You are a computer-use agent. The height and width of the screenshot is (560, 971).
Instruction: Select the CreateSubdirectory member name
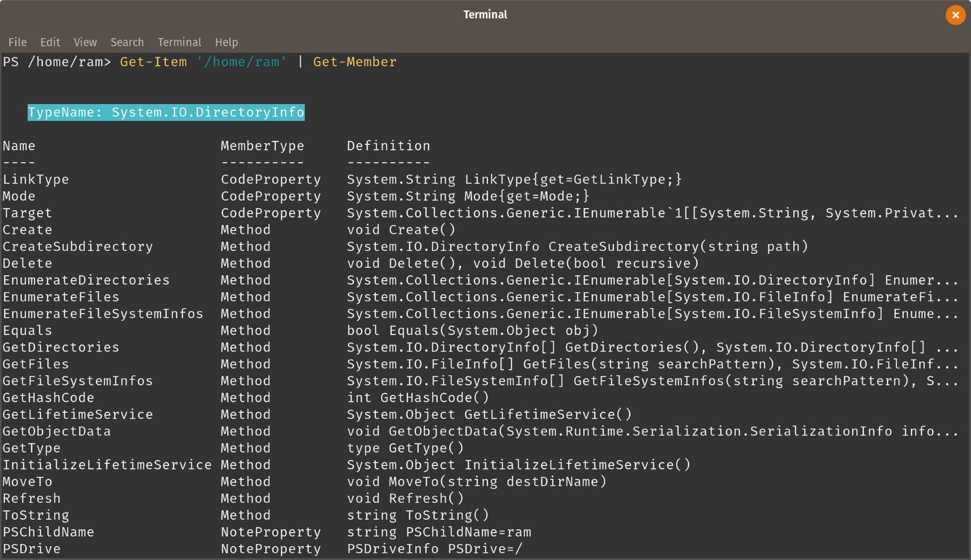(78, 246)
